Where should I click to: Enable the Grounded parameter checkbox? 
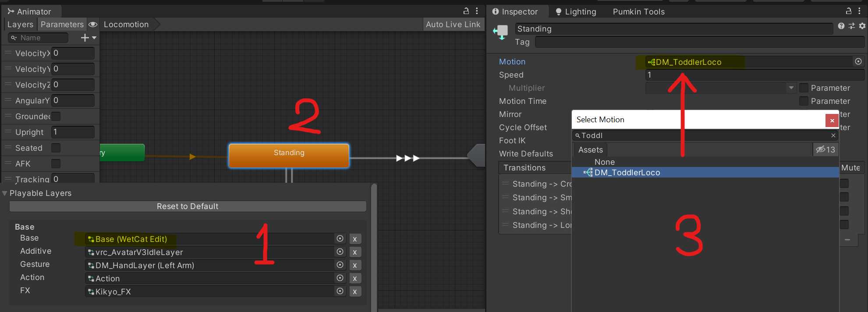[56, 117]
